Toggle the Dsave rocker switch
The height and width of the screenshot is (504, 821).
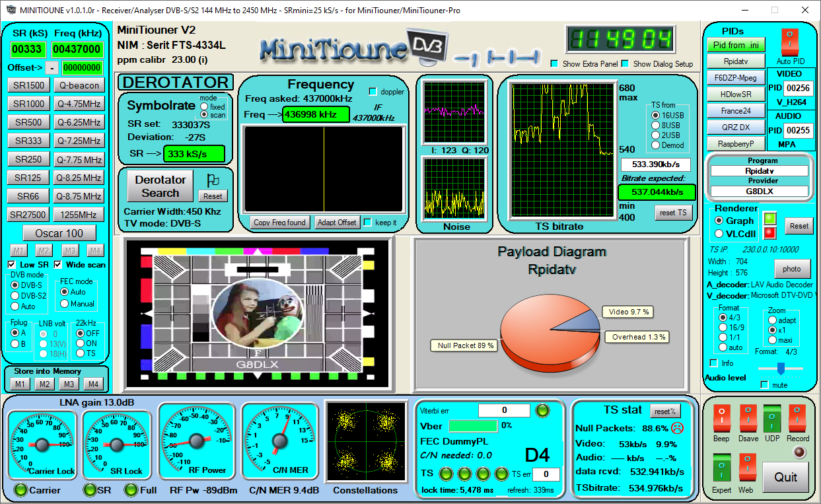pos(748,419)
